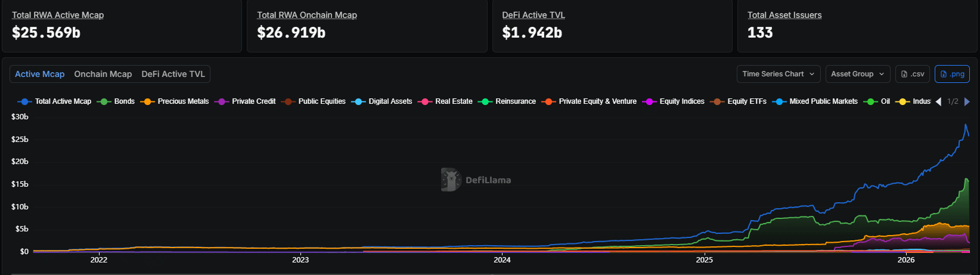The width and height of the screenshot is (980, 275).
Task: Download chart data as .csv file
Action: (x=912, y=74)
